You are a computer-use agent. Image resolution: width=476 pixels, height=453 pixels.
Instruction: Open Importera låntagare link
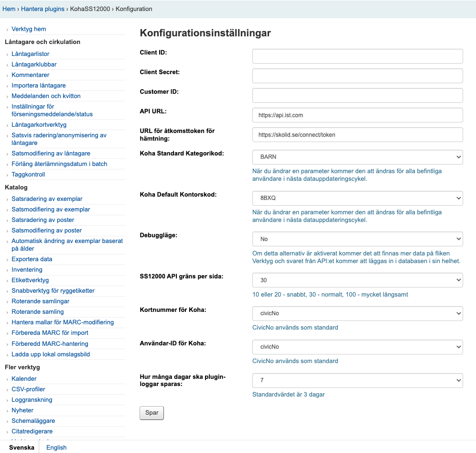click(x=39, y=85)
